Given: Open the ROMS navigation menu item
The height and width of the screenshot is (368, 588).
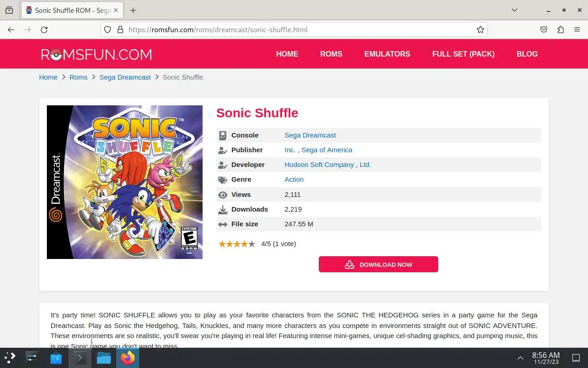Looking at the screenshot, I should 331,54.
